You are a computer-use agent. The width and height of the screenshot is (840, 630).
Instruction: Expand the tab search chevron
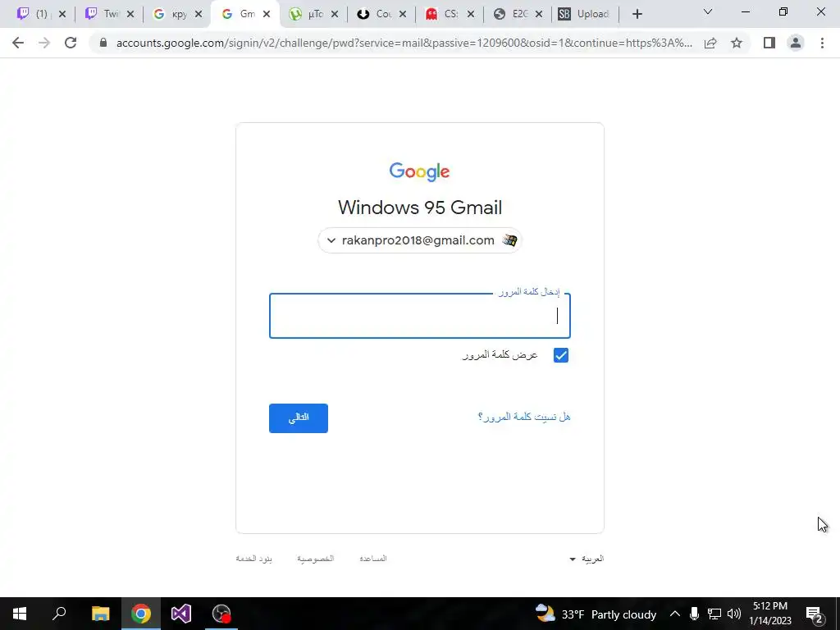(708, 11)
